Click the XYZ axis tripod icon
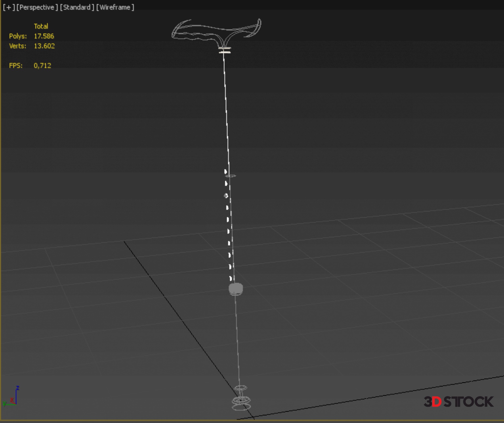 click(x=12, y=398)
